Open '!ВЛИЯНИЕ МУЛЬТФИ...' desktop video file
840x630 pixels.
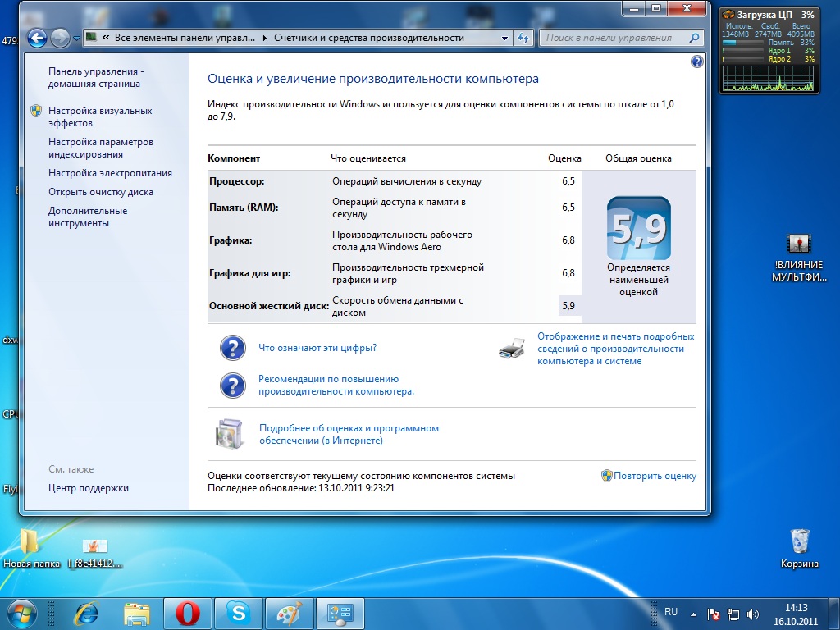[x=799, y=258]
